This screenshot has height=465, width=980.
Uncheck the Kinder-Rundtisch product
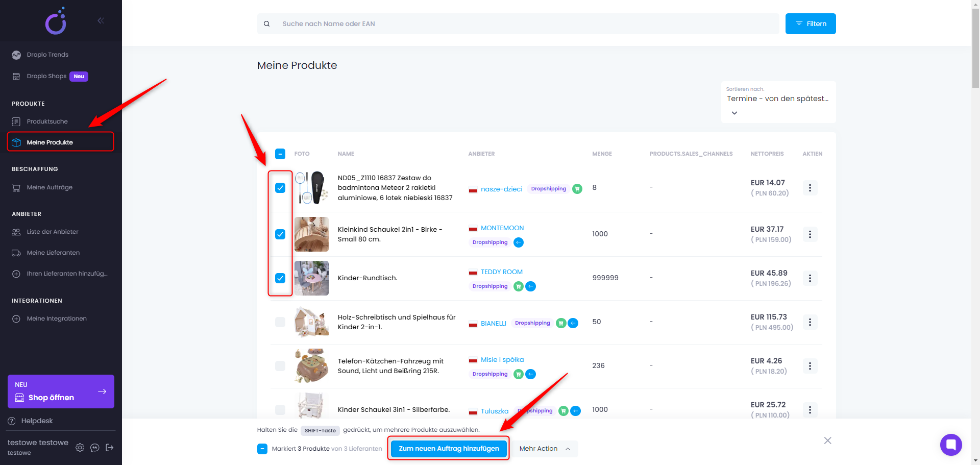pyautogui.click(x=280, y=278)
